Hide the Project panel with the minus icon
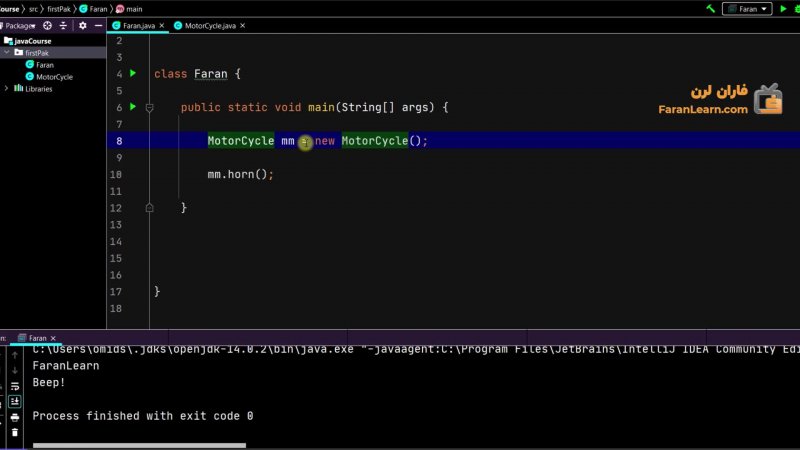Screen dimensions: 800x450 pyautogui.click(x=98, y=25)
